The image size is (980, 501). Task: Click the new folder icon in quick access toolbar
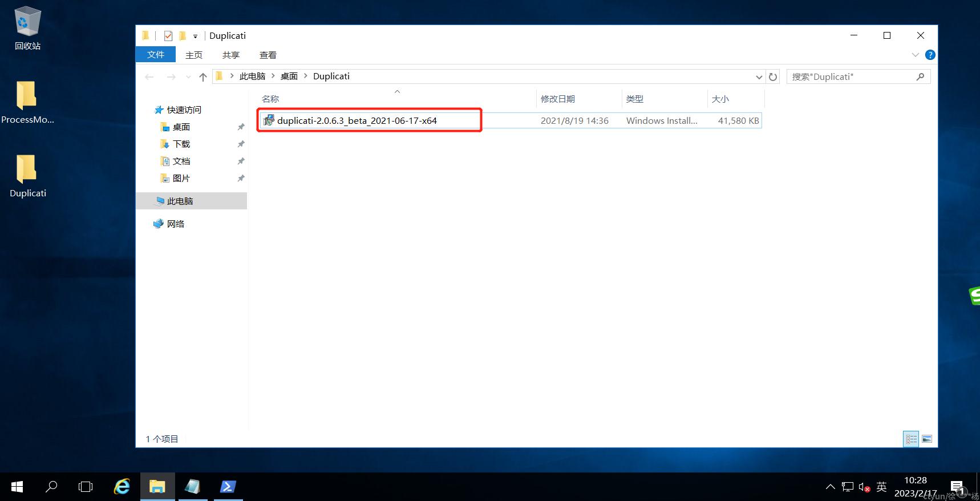point(183,36)
